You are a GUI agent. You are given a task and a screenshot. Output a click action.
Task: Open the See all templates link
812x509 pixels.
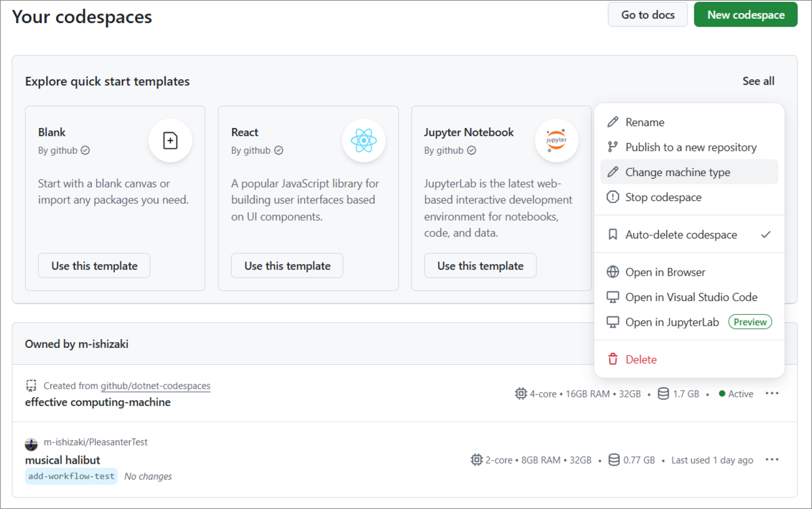tap(759, 81)
